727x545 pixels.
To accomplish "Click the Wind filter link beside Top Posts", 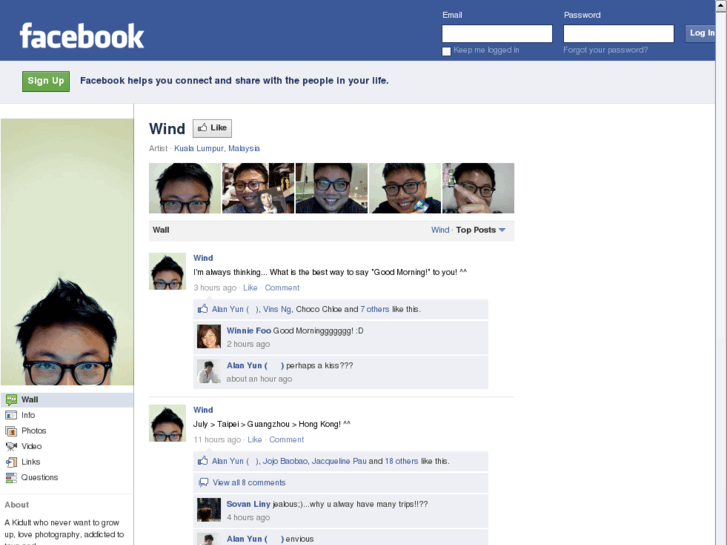I will tap(440, 230).
